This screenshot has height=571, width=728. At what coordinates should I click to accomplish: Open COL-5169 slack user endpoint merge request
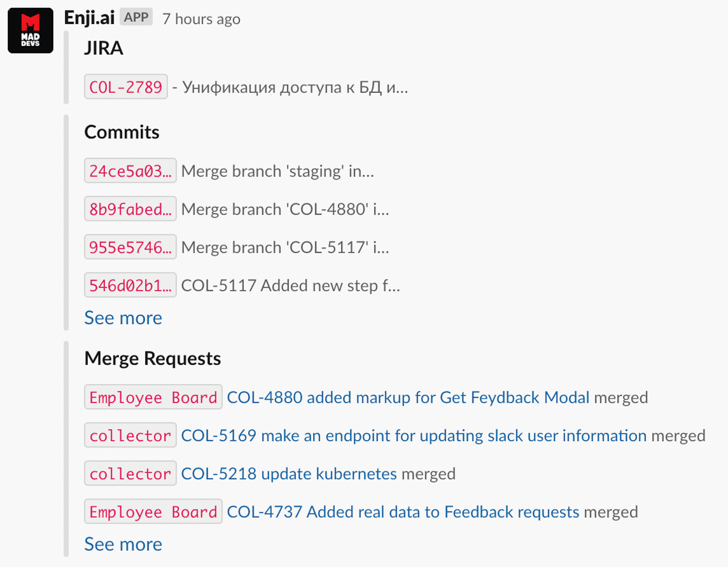pos(414,435)
